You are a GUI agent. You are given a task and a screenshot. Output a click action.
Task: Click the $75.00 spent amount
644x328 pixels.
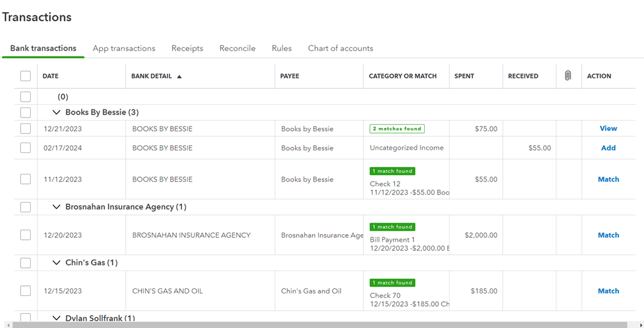pyautogui.click(x=486, y=129)
